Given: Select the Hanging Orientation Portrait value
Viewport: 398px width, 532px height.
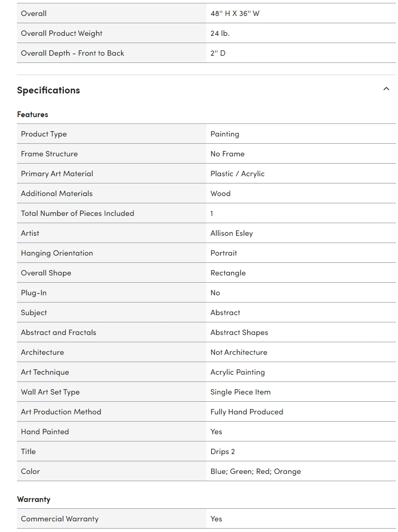Looking at the screenshot, I should [224, 253].
